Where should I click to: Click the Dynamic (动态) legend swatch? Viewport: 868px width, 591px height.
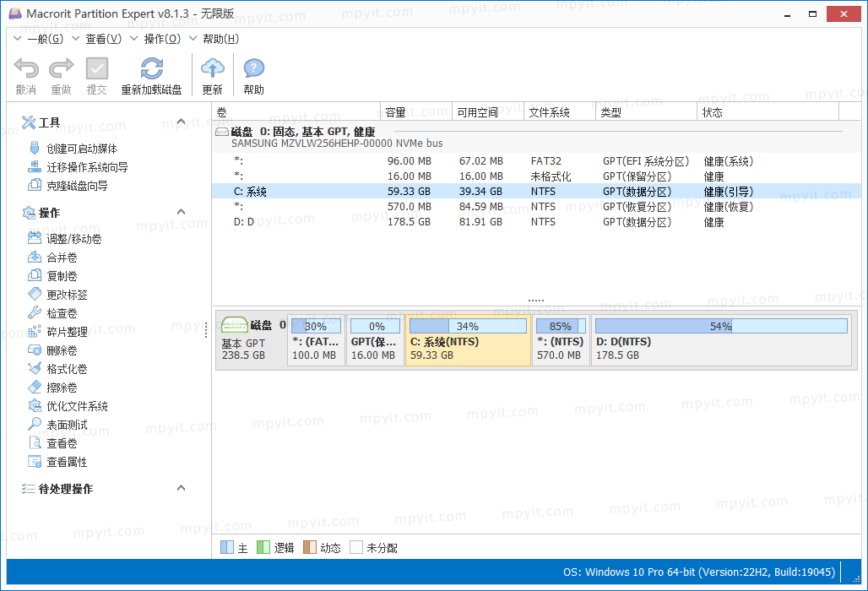pos(309,547)
